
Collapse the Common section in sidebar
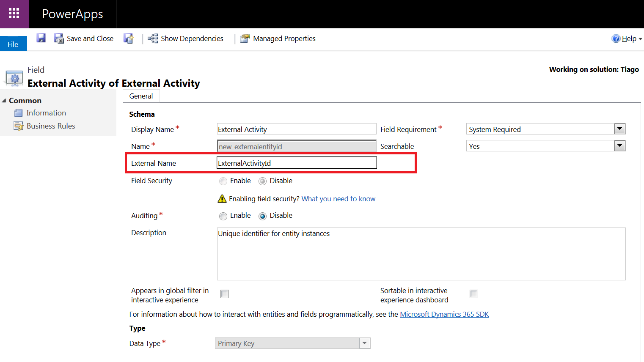tap(4, 101)
